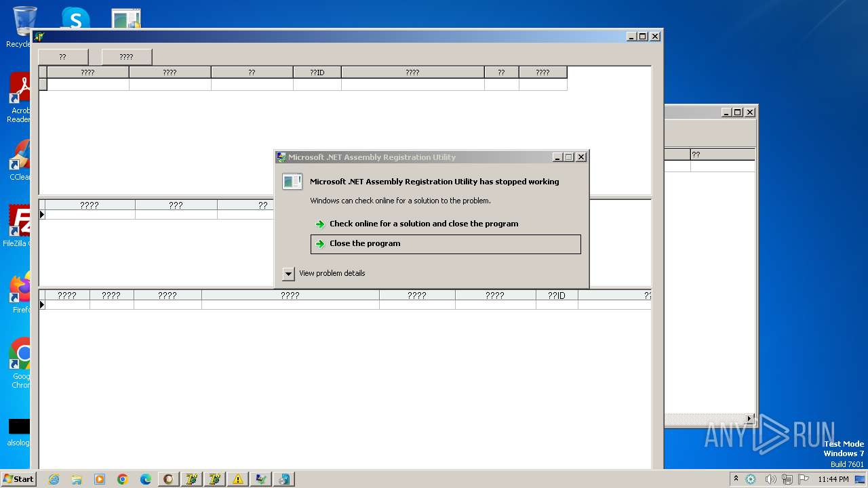Click the Start button

tap(19, 479)
